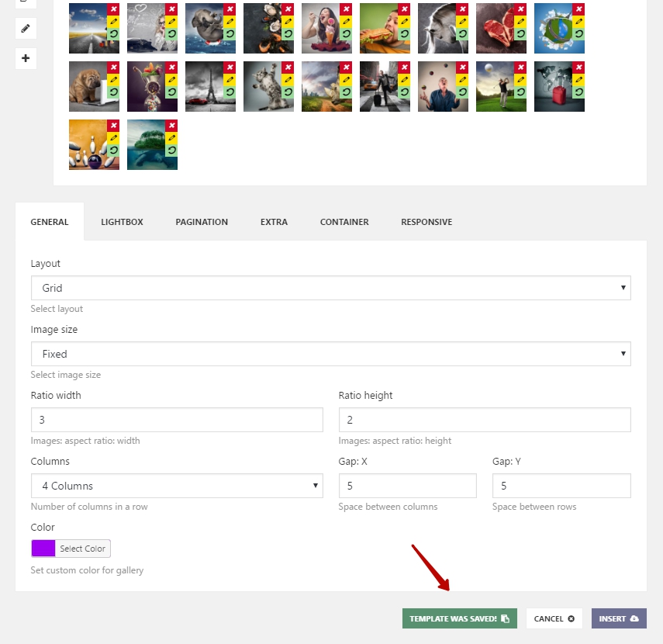The image size is (663, 644).
Task: Edit the bowling pins image
Action: (x=113, y=137)
